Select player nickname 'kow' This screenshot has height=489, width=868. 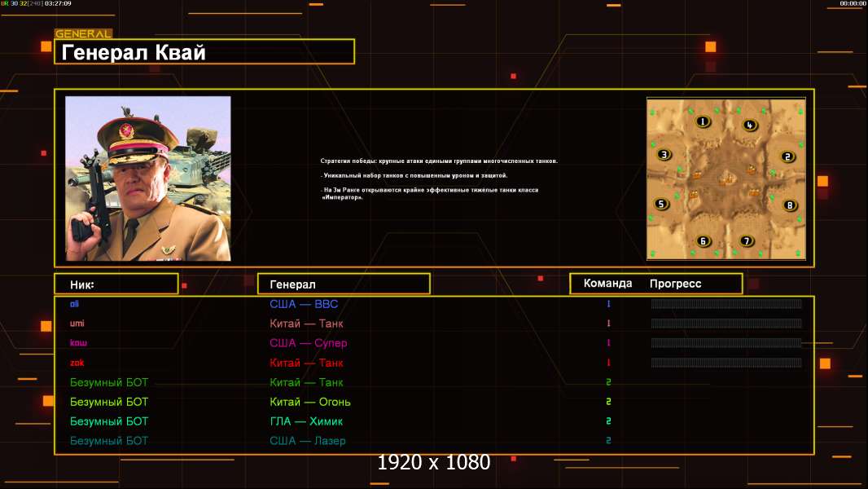[78, 343]
